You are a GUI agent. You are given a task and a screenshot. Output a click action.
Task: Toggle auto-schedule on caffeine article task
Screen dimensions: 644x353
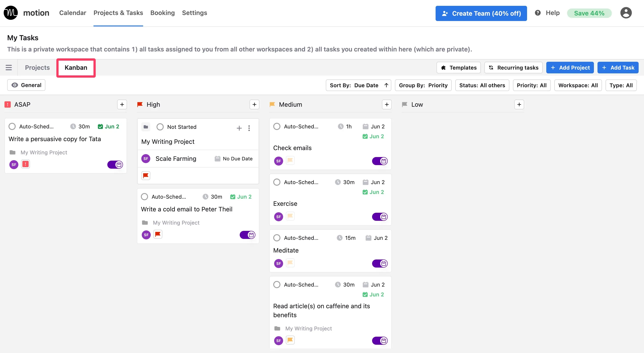[x=379, y=340]
